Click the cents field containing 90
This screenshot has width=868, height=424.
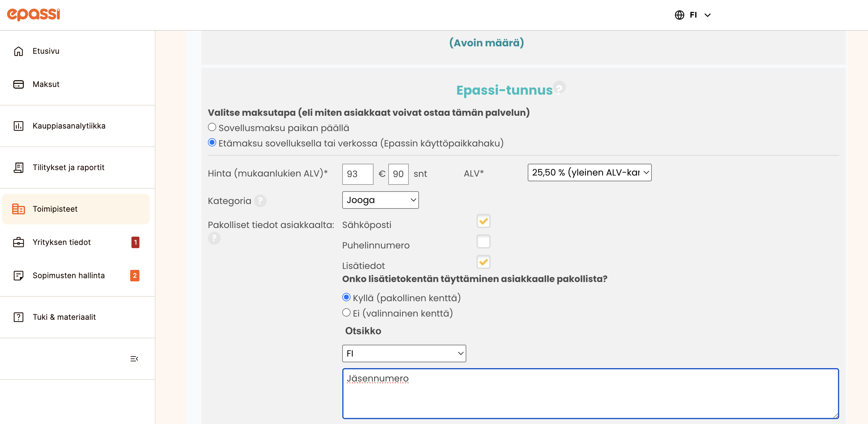point(398,174)
